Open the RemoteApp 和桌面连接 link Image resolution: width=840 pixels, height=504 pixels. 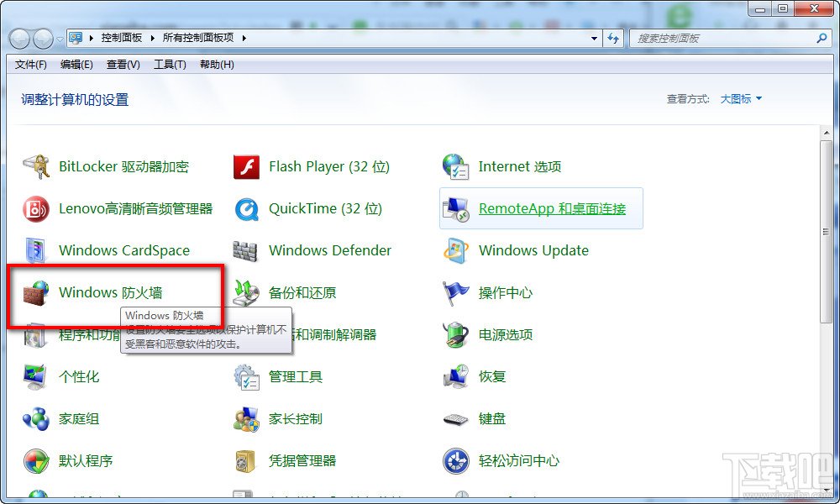[553, 208]
